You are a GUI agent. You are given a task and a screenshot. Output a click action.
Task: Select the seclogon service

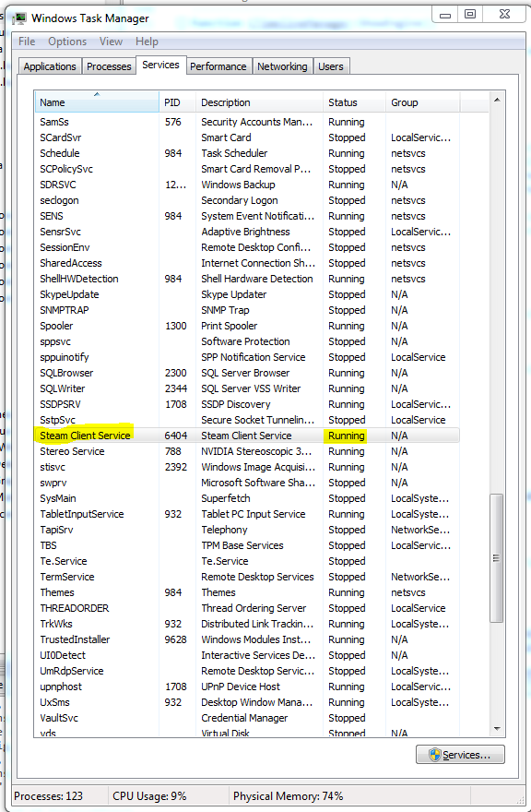pyautogui.click(x=247, y=200)
